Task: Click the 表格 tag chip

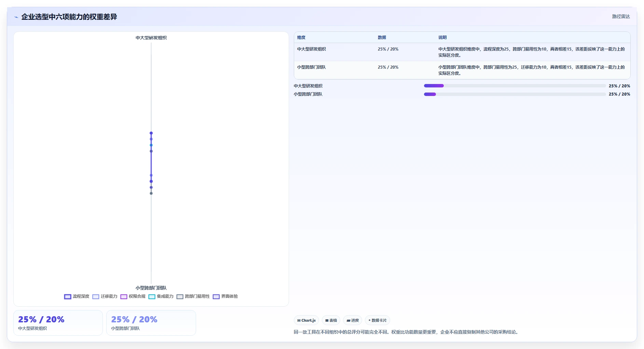Action: point(331,320)
